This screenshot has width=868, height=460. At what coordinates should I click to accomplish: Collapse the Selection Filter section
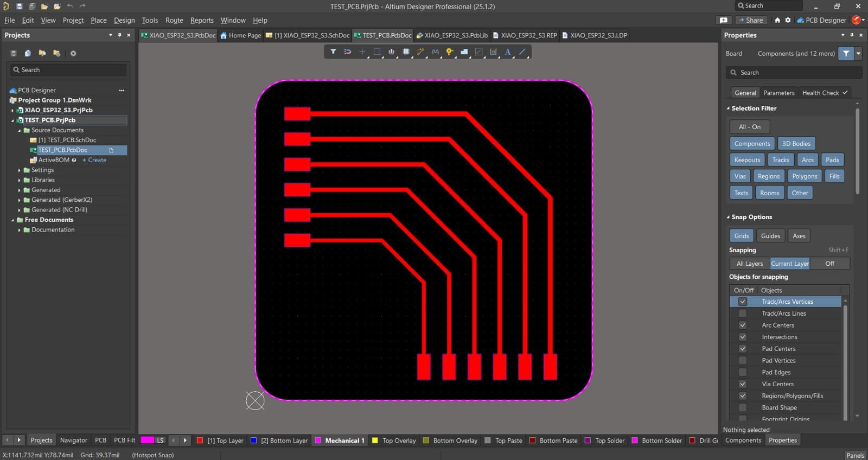coord(728,108)
